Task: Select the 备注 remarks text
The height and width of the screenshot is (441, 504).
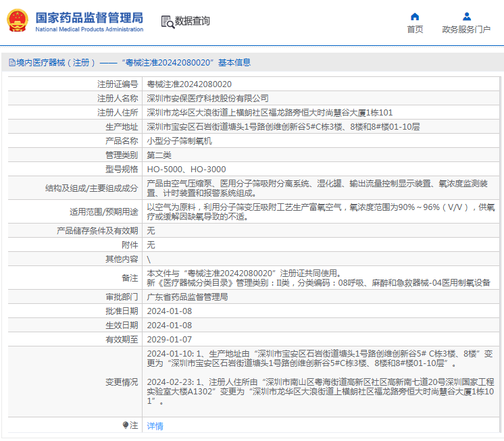Action: click(318, 278)
